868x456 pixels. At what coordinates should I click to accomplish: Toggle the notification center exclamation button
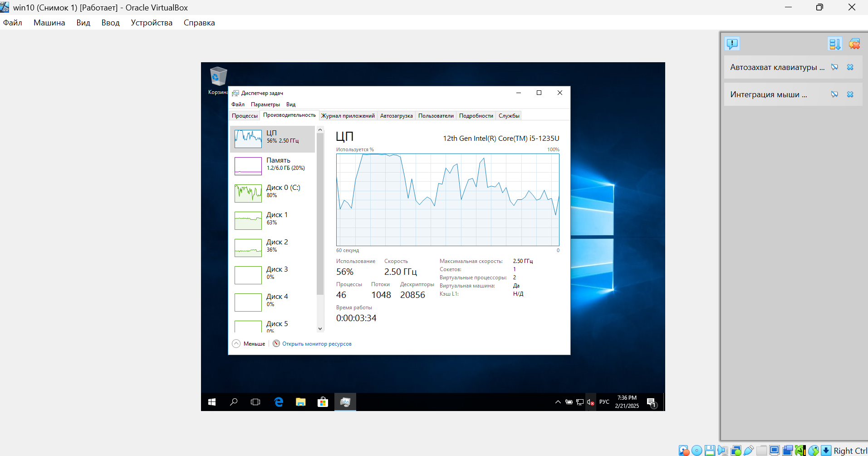click(x=732, y=44)
